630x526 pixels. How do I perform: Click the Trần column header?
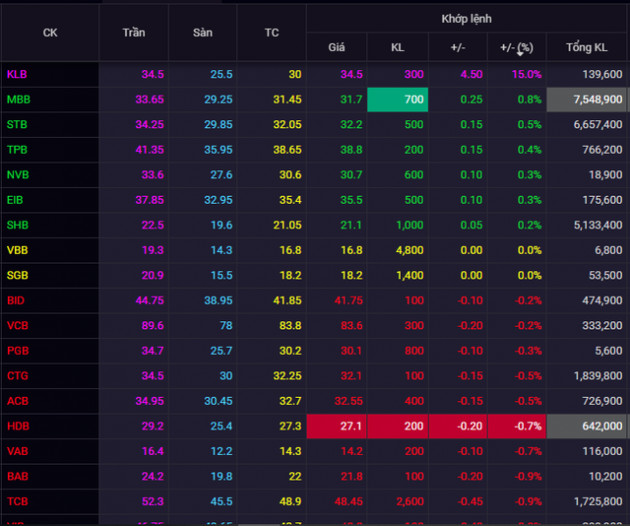(134, 33)
